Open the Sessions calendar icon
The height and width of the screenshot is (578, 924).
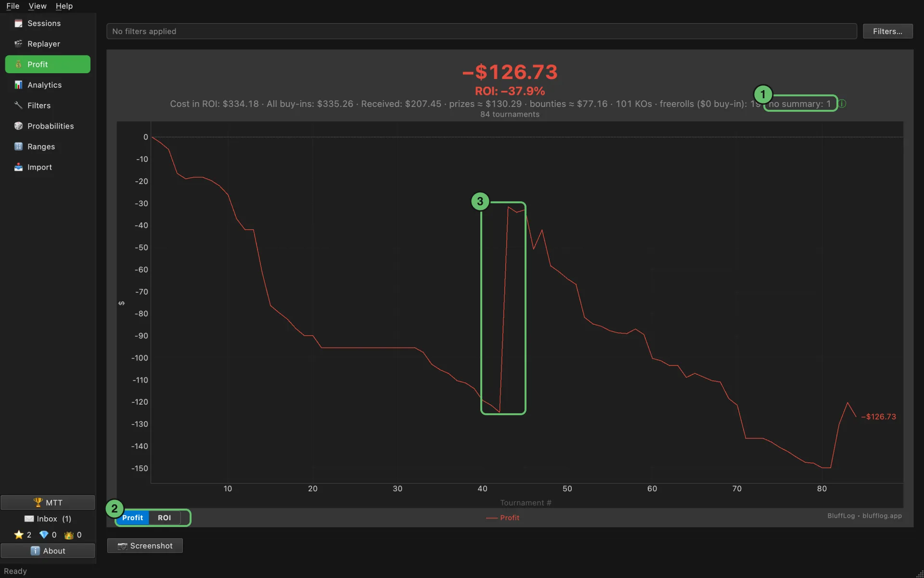click(18, 23)
